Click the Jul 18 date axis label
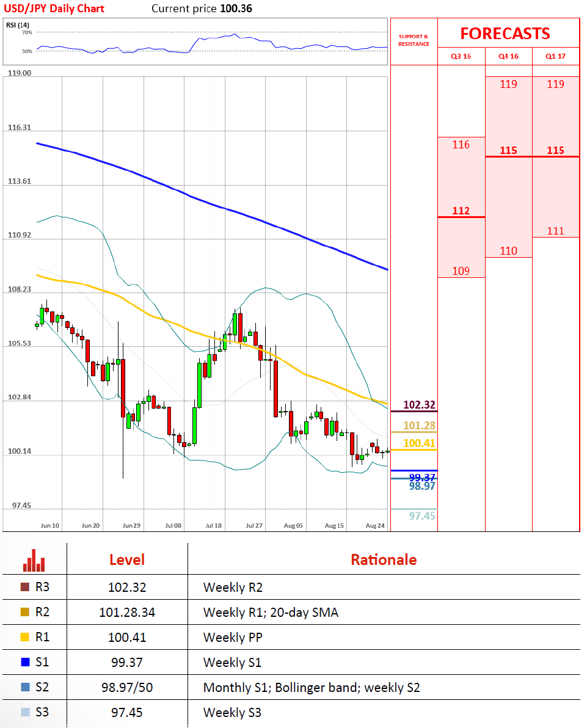 (x=214, y=526)
